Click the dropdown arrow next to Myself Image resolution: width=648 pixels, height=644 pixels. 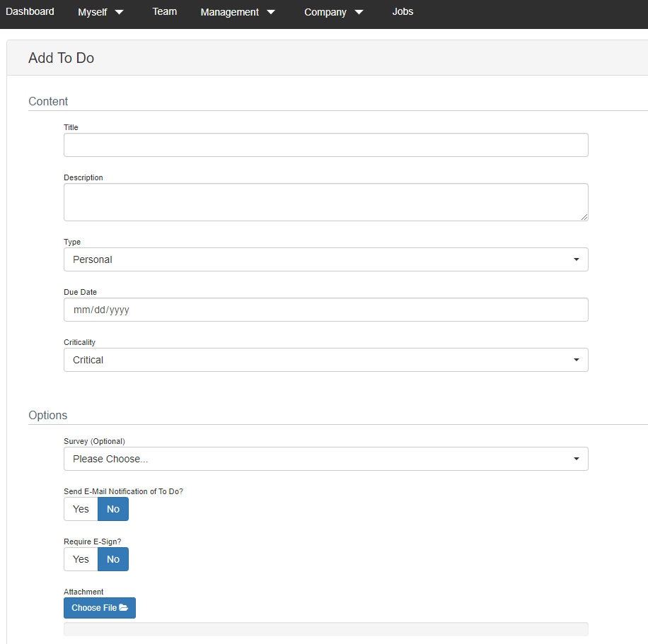[x=119, y=11]
